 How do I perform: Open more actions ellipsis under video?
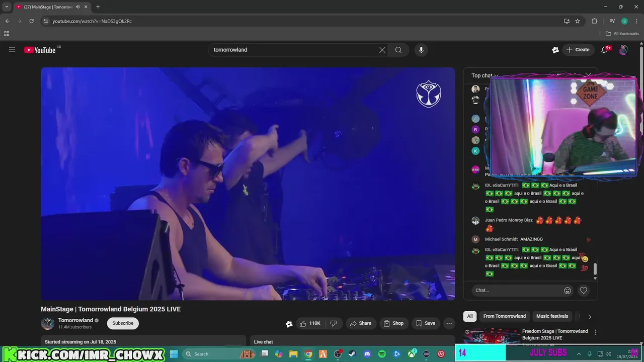pyautogui.click(x=449, y=323)
